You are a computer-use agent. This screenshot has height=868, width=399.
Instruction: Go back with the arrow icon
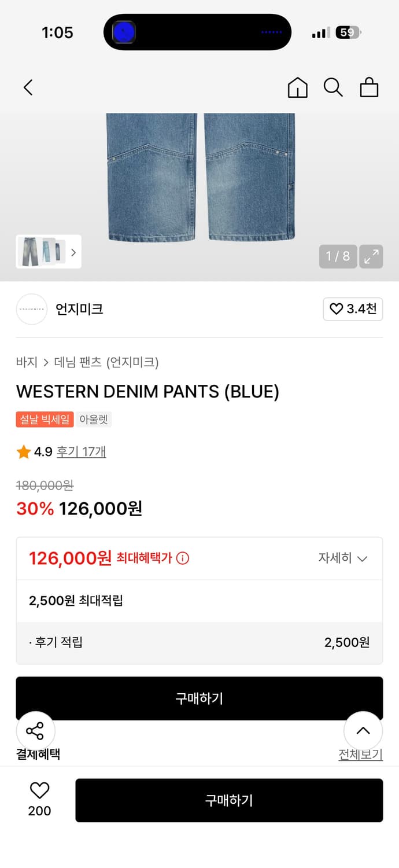pyautogui.click(x=27, y=87)
